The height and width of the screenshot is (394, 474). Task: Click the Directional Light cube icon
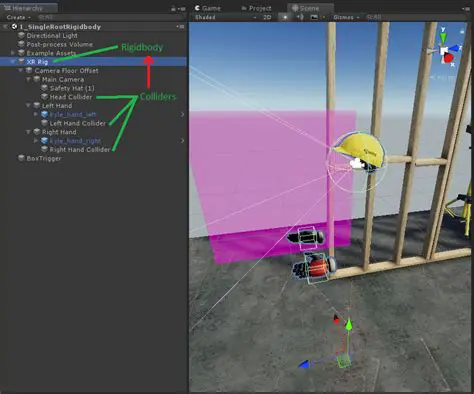coord(22,35)
